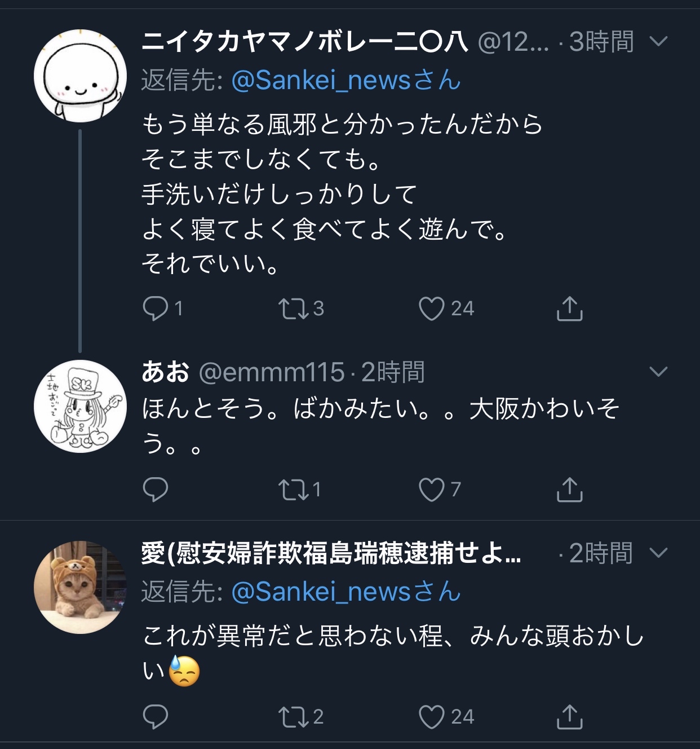The height and width of the screenshot is (749, 700).
Task: Like the tweet about 単なる風邪
Action: pyautogui.click(x=432, y=309)
